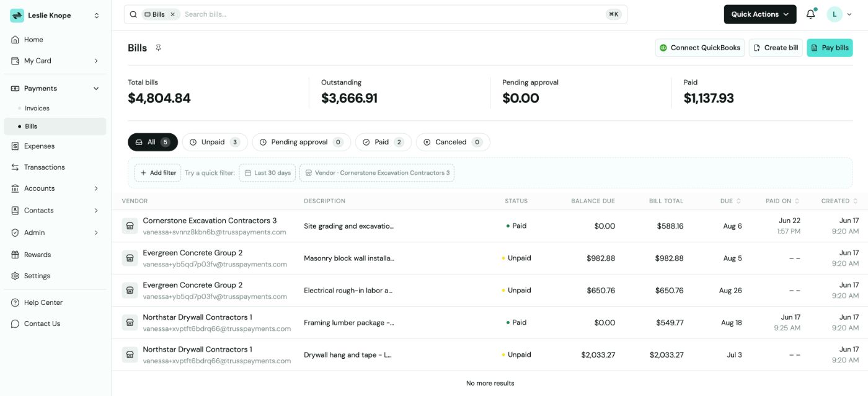868x396 pixels.
Task: Open the notifications bell
Action: 810,14
